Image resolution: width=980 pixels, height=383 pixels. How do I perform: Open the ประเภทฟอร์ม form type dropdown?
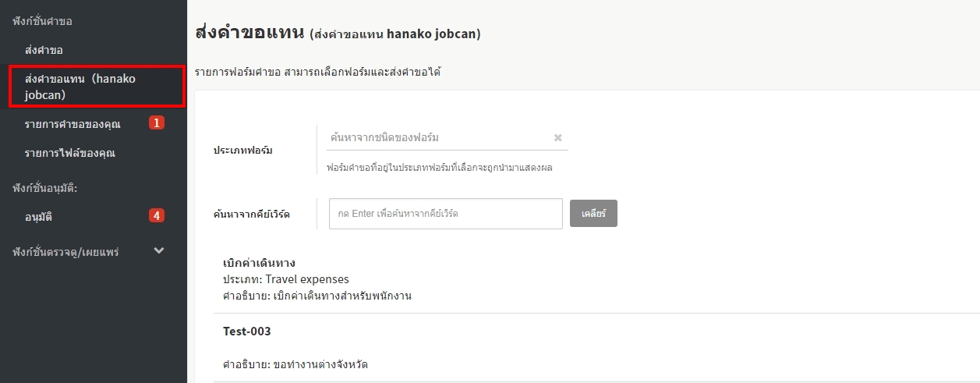[437, 138]
